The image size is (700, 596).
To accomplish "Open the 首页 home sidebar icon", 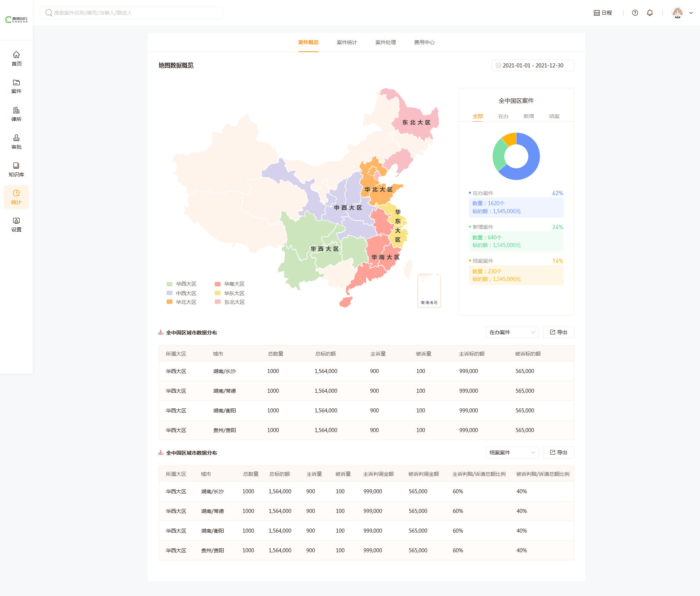I will coord(16,58).
